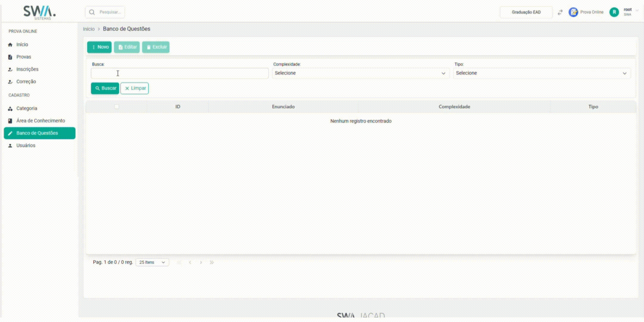Click the swap arrows icon in the header

pos(560,12)
